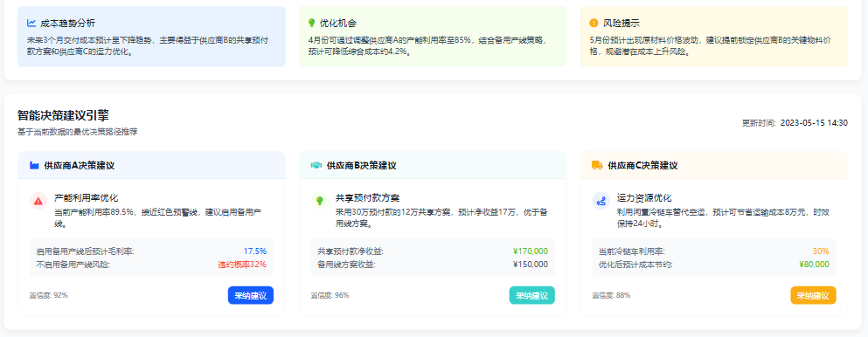Viewport: 868px width, 337px height.
Task: Click the update time 2023-05-15 14:30
Action: click(814, 123)
